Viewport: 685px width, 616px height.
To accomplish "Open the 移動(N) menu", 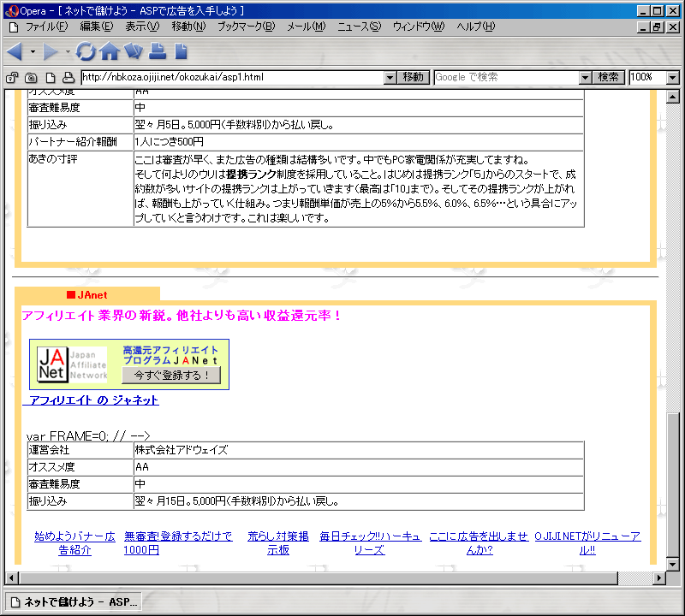I will [188, 27].
